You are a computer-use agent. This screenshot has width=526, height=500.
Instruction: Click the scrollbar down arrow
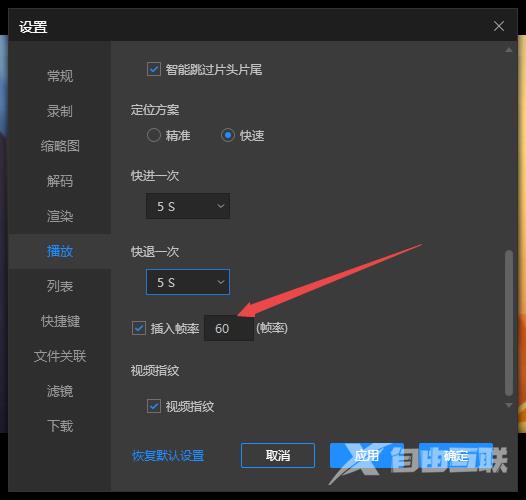click(x=509, y=405)
